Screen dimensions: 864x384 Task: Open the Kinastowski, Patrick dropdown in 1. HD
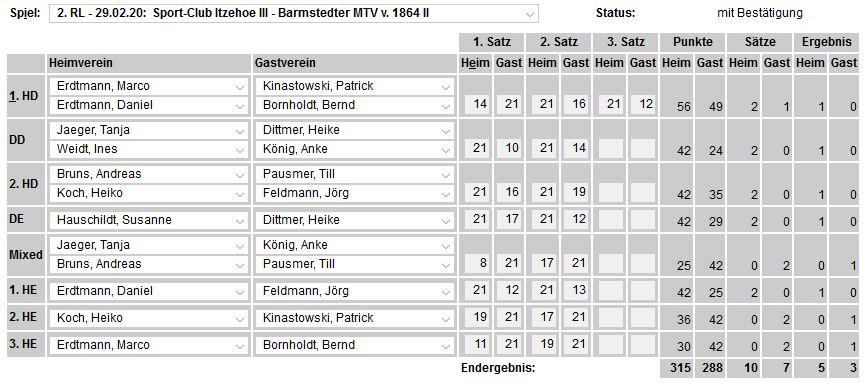pos(354,86)
